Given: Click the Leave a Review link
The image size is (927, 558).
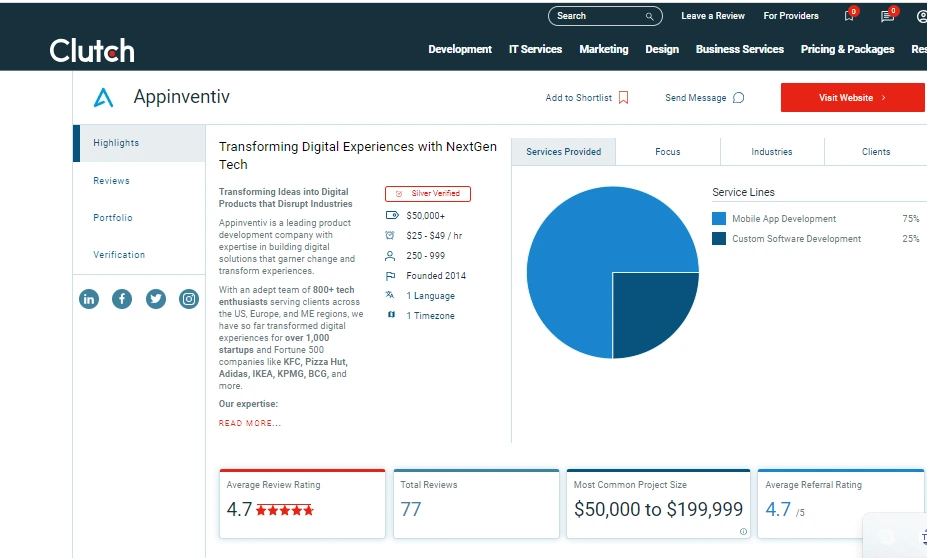Looking at the screenshot, I should pos(713,16).
